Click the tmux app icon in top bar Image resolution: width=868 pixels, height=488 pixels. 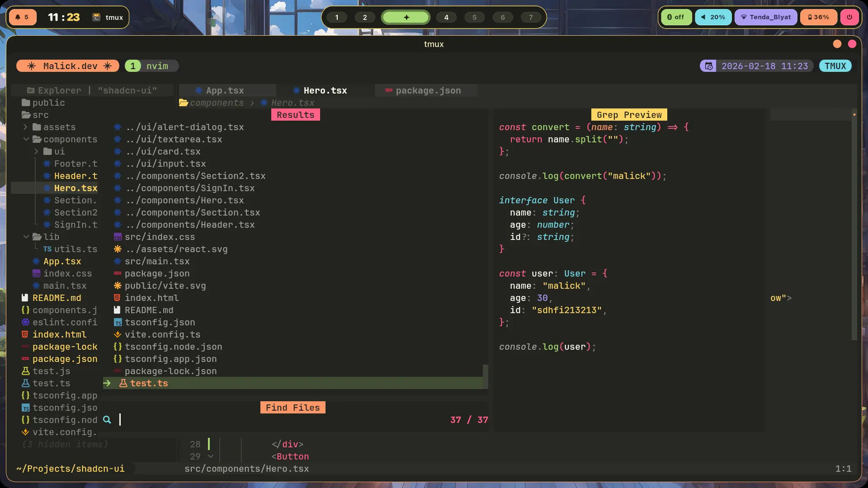click(96, 17)
